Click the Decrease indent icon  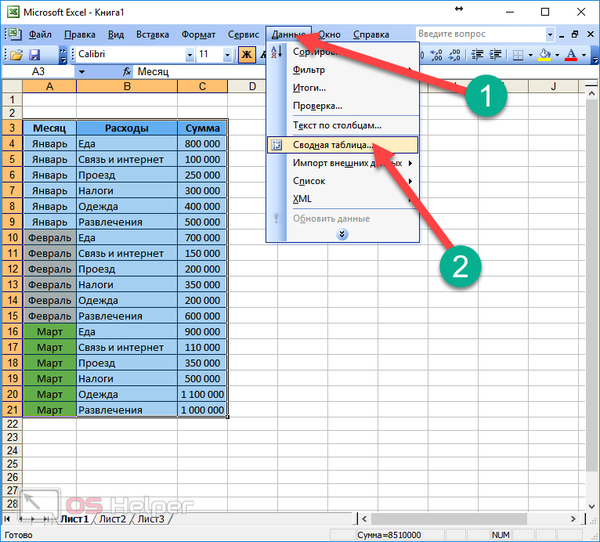pyautogui.click(x=477, y=55)
